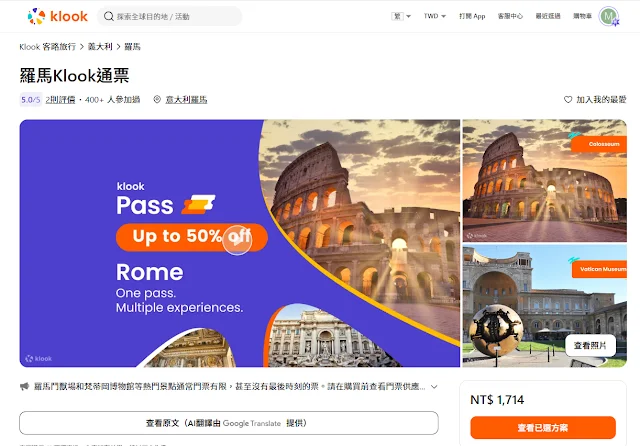Click the 查看照片 view photos button

pos(590,346)
